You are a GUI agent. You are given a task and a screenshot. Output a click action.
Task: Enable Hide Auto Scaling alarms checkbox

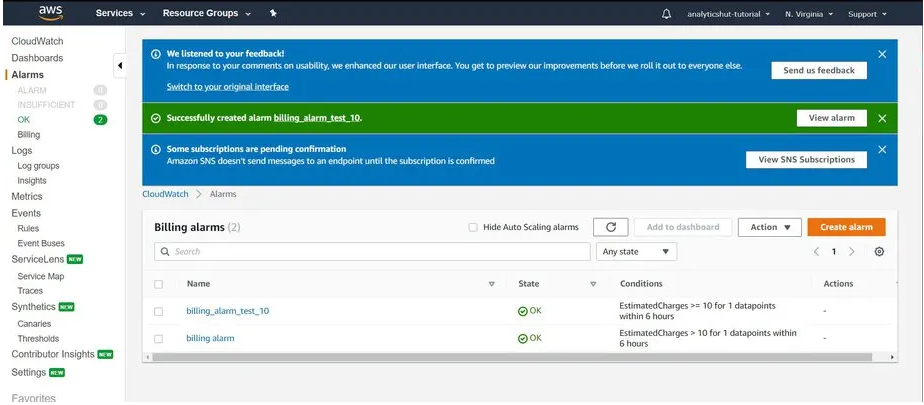(x=473, y=227)
